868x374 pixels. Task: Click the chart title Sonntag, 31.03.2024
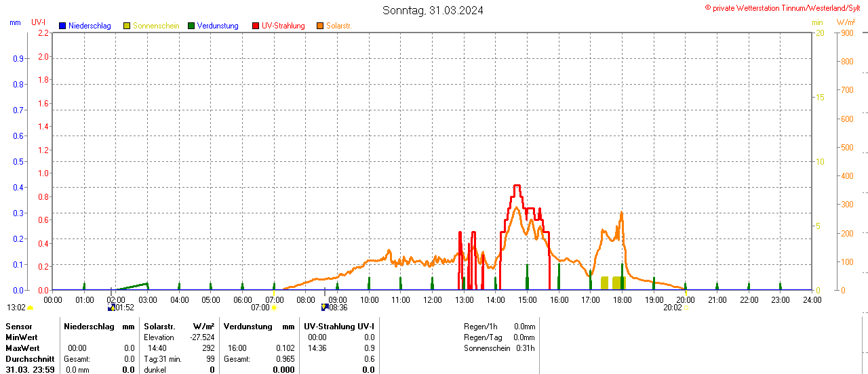click(433, 10)
